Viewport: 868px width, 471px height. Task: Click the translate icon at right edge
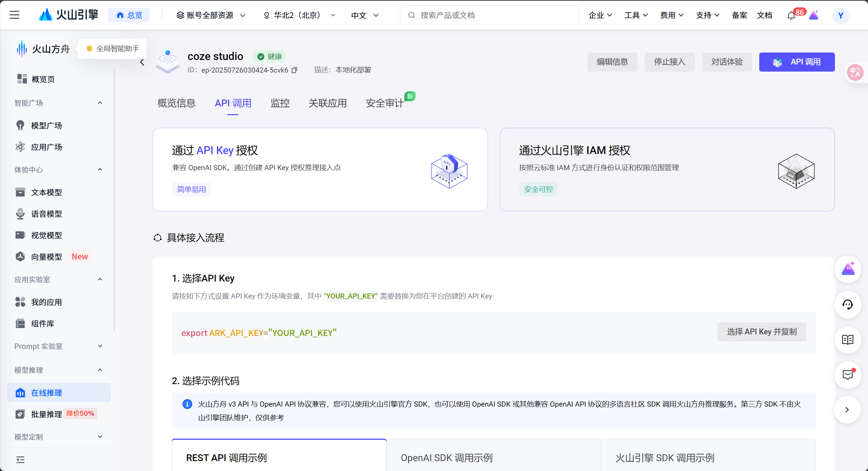pyautogui.click(x=855, y=72)
